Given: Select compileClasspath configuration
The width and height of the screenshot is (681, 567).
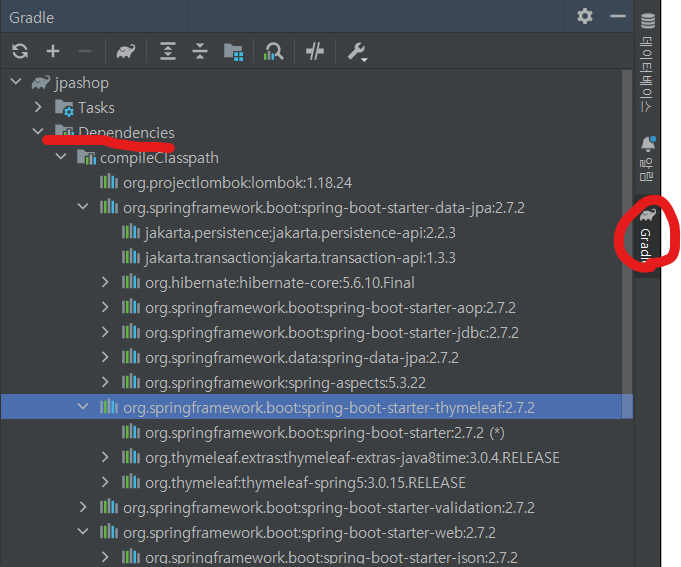Looking at the screenshot, I should point(311,158).
